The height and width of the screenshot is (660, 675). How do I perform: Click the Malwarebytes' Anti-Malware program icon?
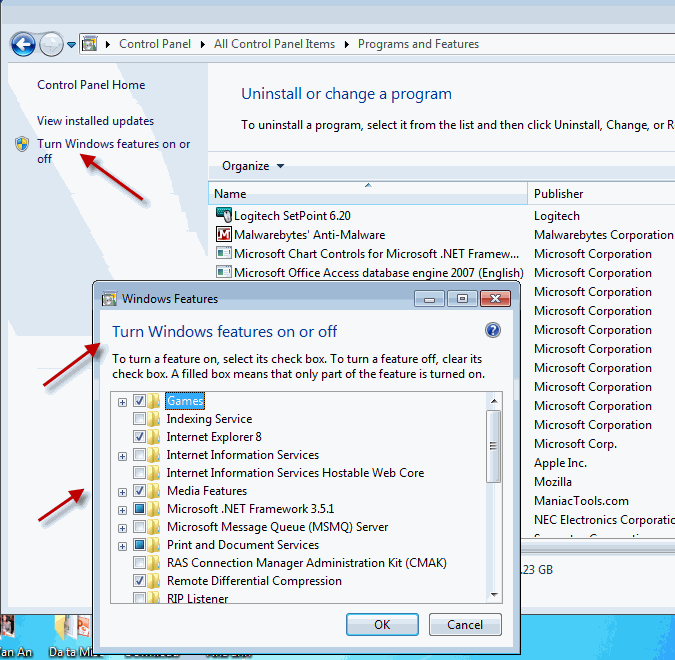point(224,234)
